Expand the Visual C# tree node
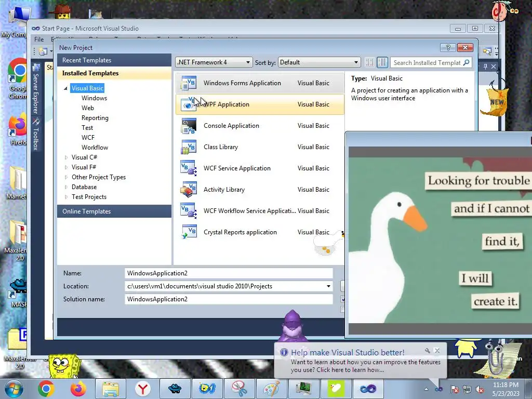This screenshot has height=399, width=532. (66, 157)
